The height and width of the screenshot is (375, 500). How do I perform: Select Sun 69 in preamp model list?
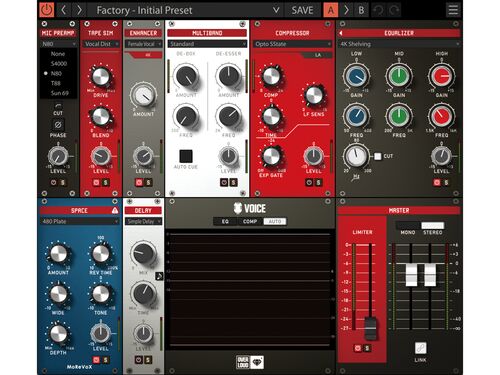pos(60,93)
